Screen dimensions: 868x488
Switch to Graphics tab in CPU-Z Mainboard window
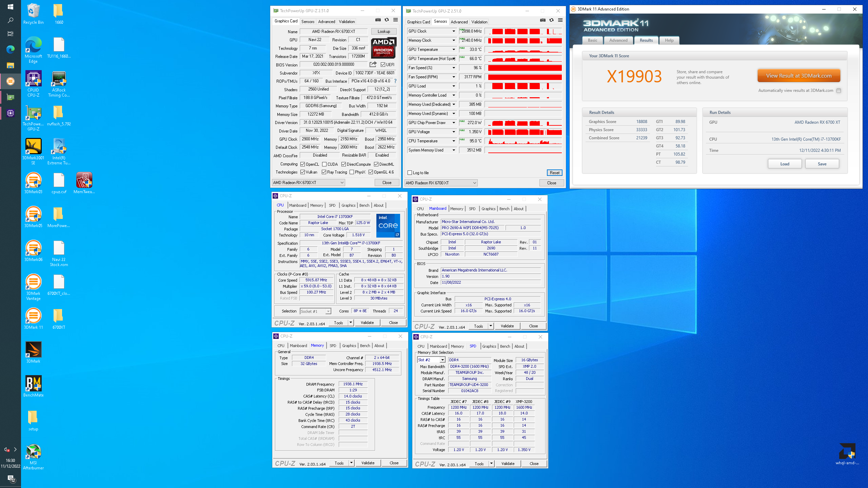(x=489, y=209)
